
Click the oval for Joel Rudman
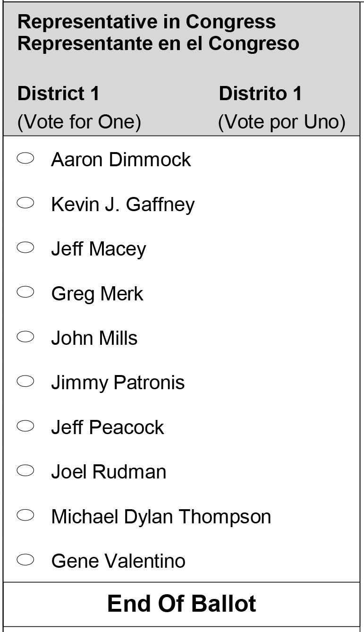pos(25,470)
